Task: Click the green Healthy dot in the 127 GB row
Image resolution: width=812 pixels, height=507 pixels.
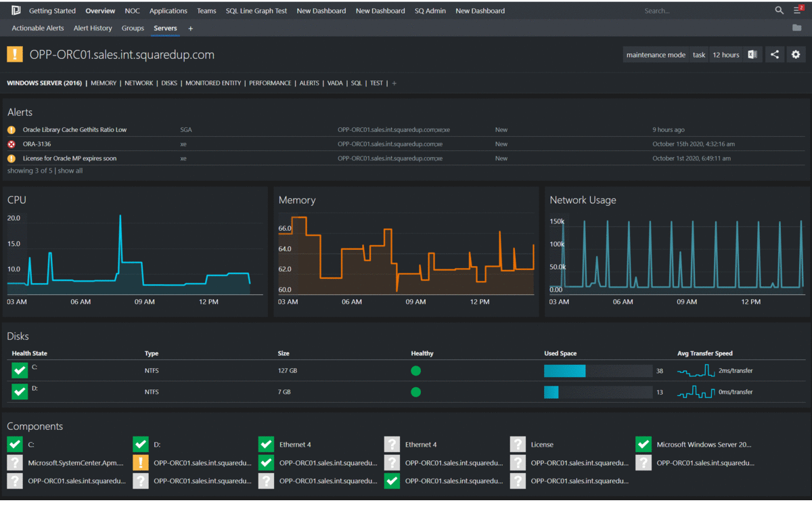Action: click(x=416, y=371)
